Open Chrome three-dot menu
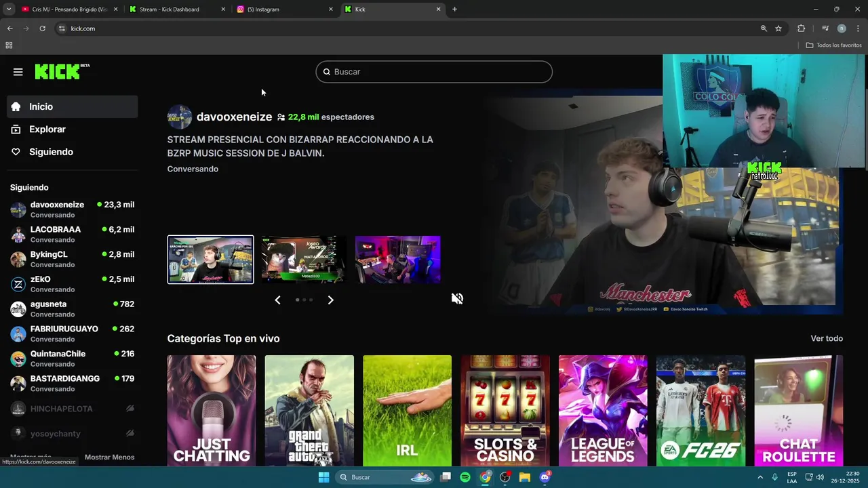The image size is (868, 488). tap(859, 28)
